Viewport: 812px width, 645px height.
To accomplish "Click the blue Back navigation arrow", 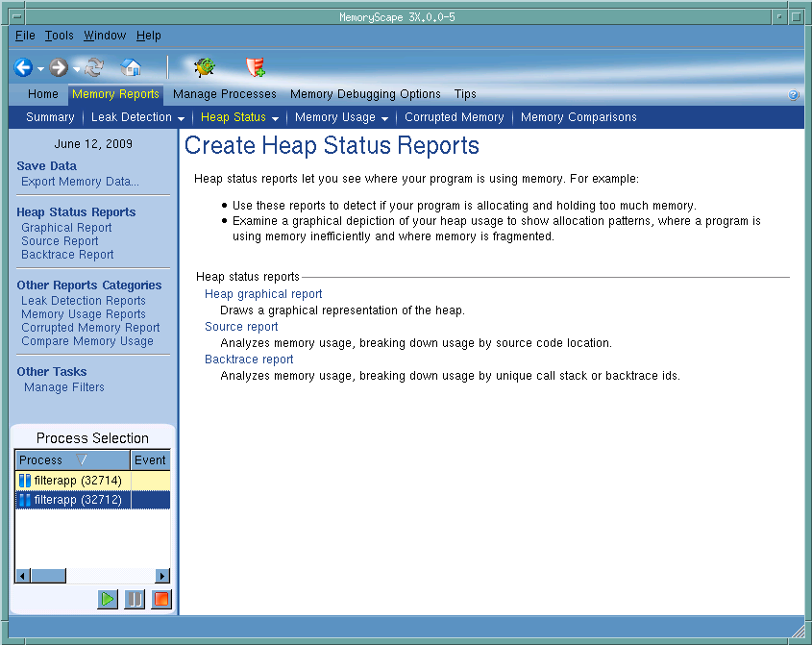I will click(24, 67).
